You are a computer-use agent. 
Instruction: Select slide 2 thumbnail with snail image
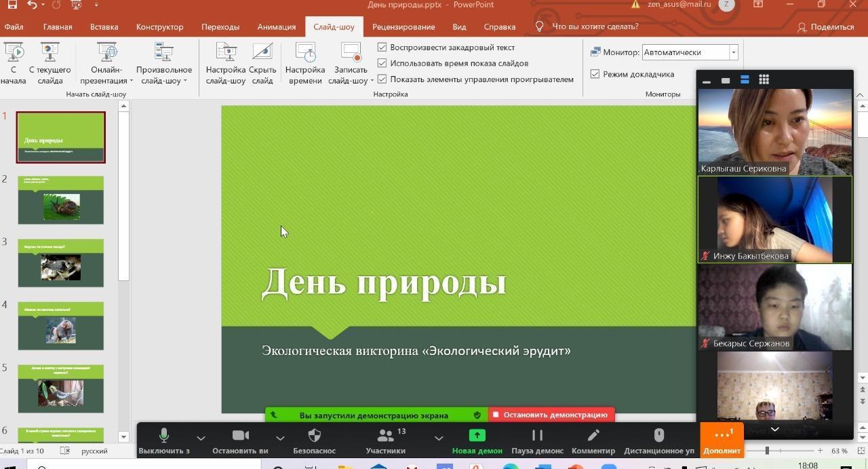click(61, 200)
